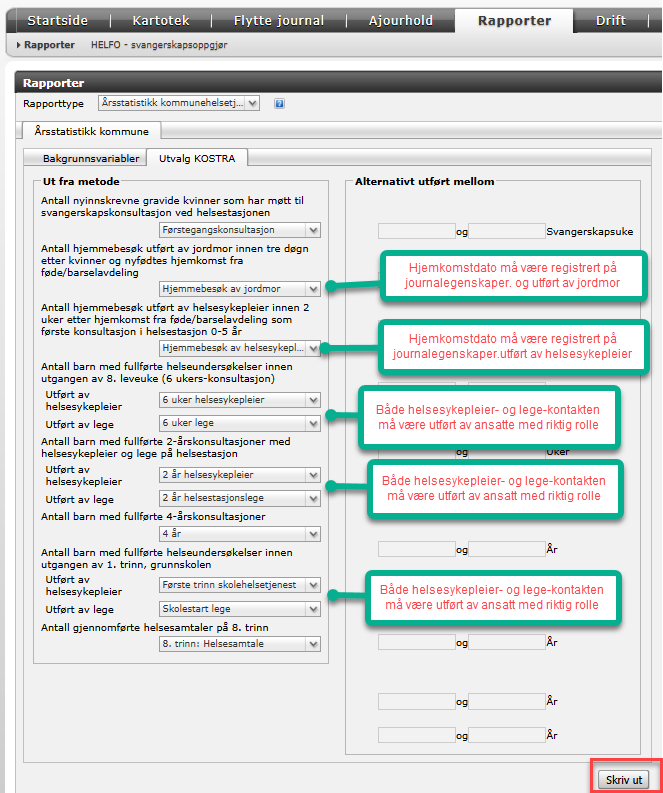
Task: Click the Årsstatistikk kommune tab
Action: (91, 131)
